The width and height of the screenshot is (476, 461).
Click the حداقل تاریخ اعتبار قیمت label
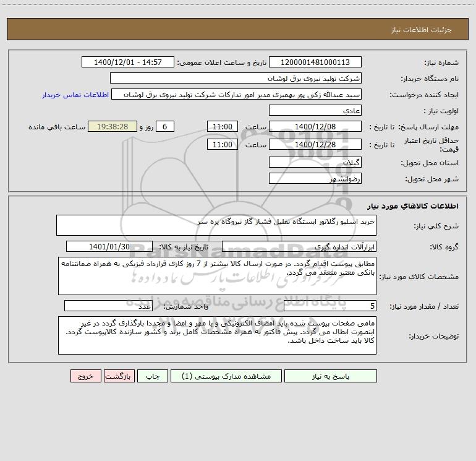pyautogui.click(x=431, y=145)
